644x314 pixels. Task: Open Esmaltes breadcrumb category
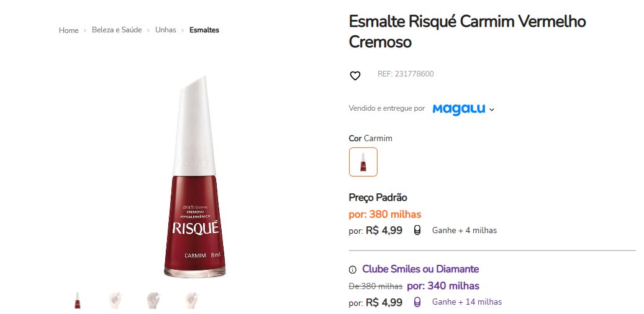[204, 30]
